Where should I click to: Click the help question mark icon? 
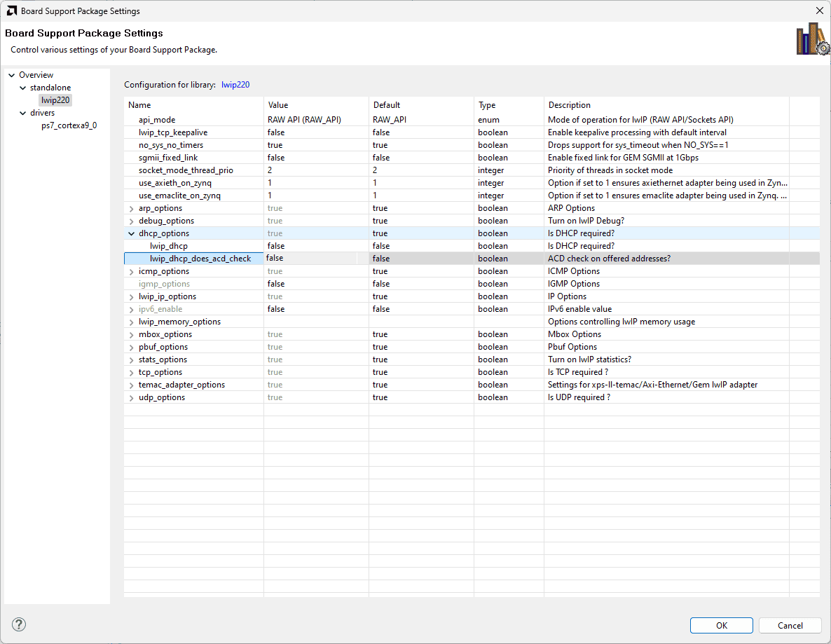(19, 624)
